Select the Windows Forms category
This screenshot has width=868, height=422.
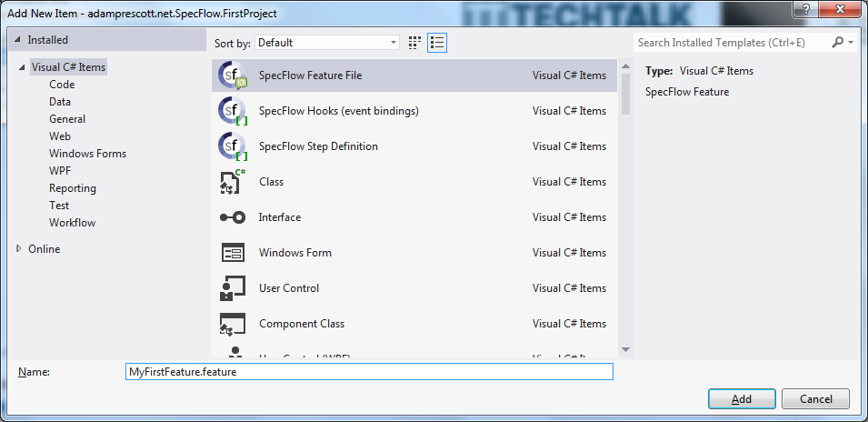(x=87, y=154)
